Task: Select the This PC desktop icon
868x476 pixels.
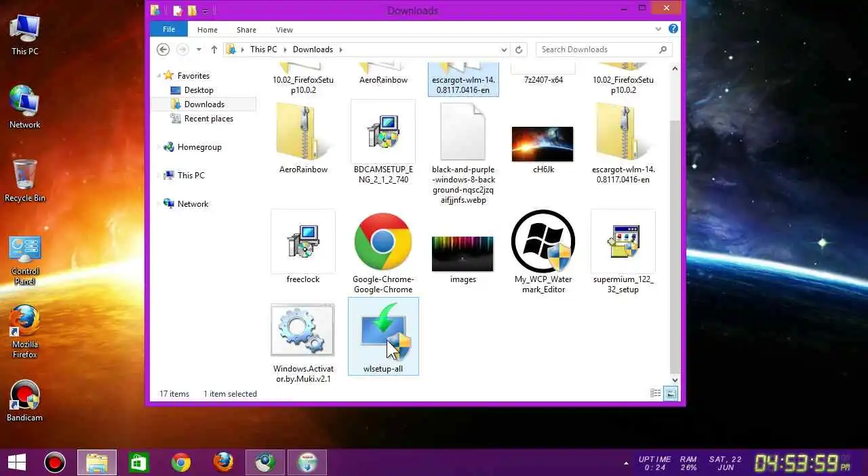Action: tap(25, 35)
